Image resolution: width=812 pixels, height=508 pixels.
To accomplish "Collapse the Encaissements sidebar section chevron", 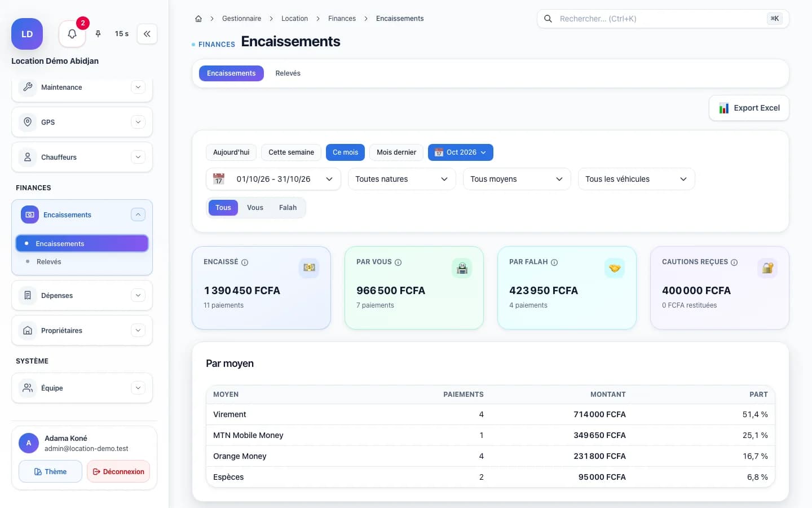I will (x=138, y=214).
